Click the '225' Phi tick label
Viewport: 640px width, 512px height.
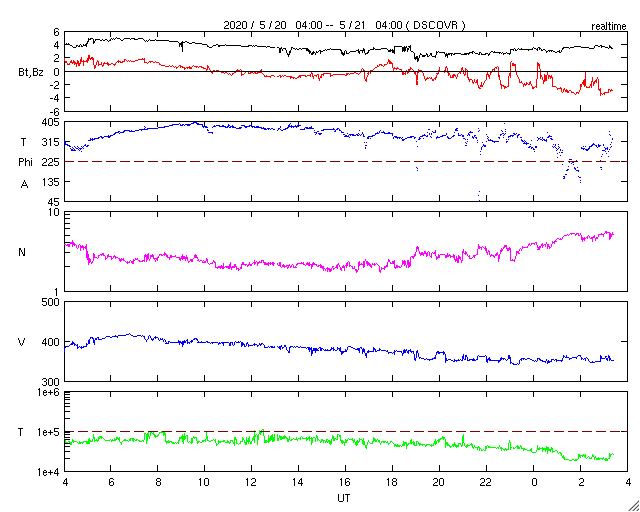[x=51, y=162]
